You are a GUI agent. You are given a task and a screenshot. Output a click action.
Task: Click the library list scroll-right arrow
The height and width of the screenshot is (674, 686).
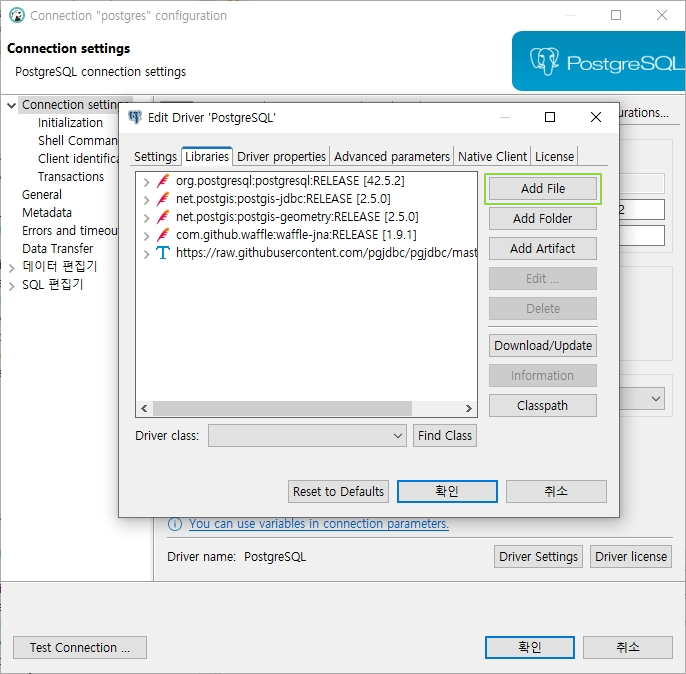pos(469,409)
